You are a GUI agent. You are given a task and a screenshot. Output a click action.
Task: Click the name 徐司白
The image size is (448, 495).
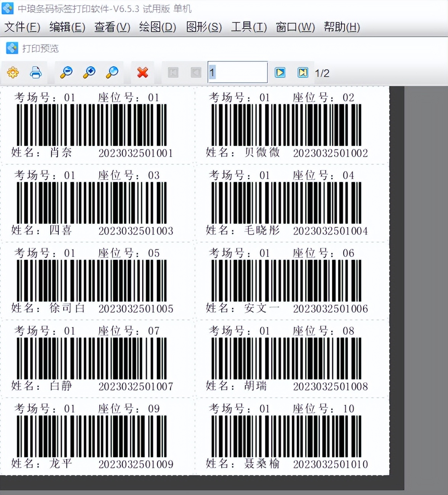pyautogui.click(x=67, y=308)
